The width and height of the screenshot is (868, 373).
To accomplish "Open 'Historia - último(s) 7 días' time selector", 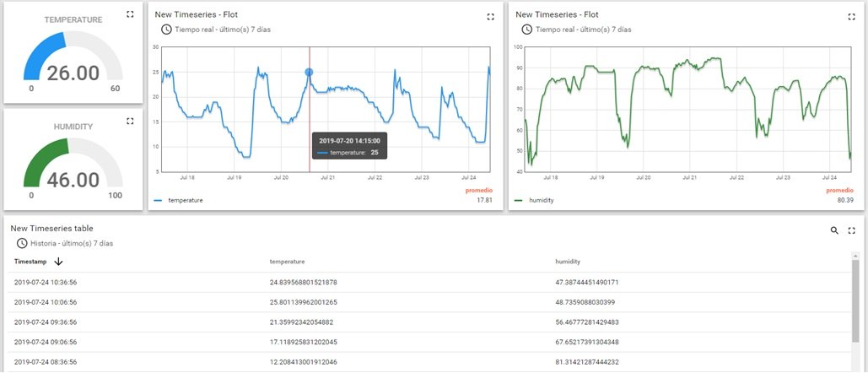I will (72, 243).
